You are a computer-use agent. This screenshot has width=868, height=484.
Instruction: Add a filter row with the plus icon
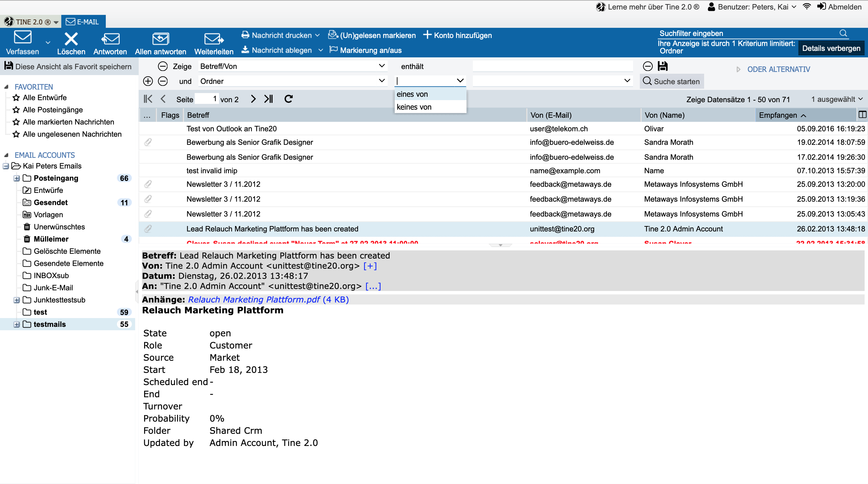148,81
